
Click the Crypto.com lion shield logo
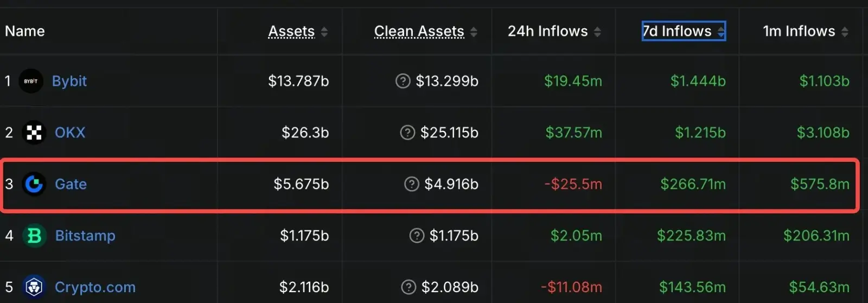(34, 287)
